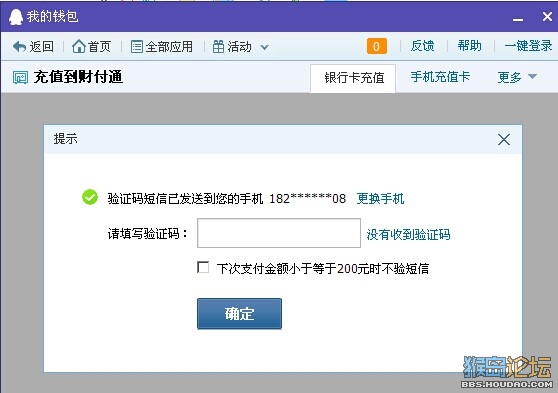
Task: Enable skipping SMS for payments under 200元
Action: pyautogui.click(x=203, y=267)
